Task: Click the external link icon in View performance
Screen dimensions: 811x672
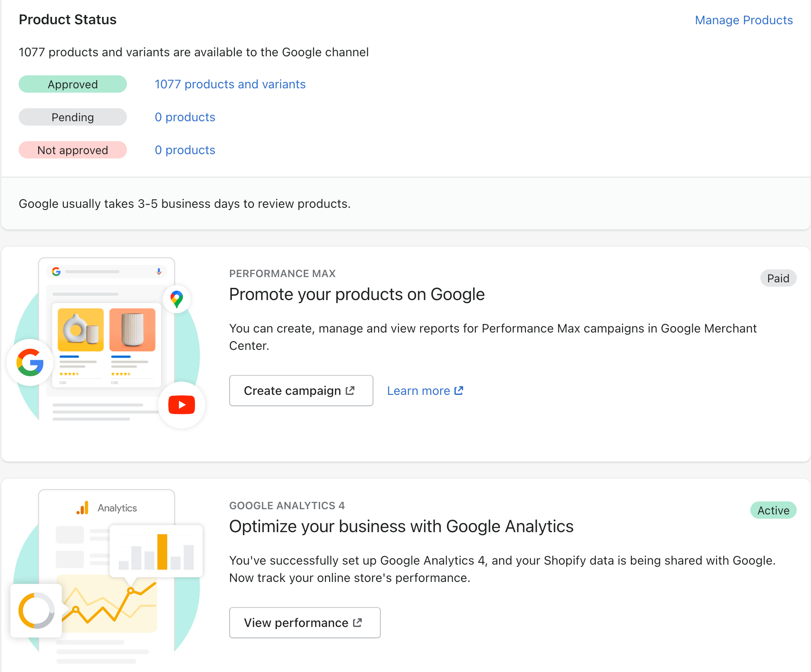Action: 357,623
